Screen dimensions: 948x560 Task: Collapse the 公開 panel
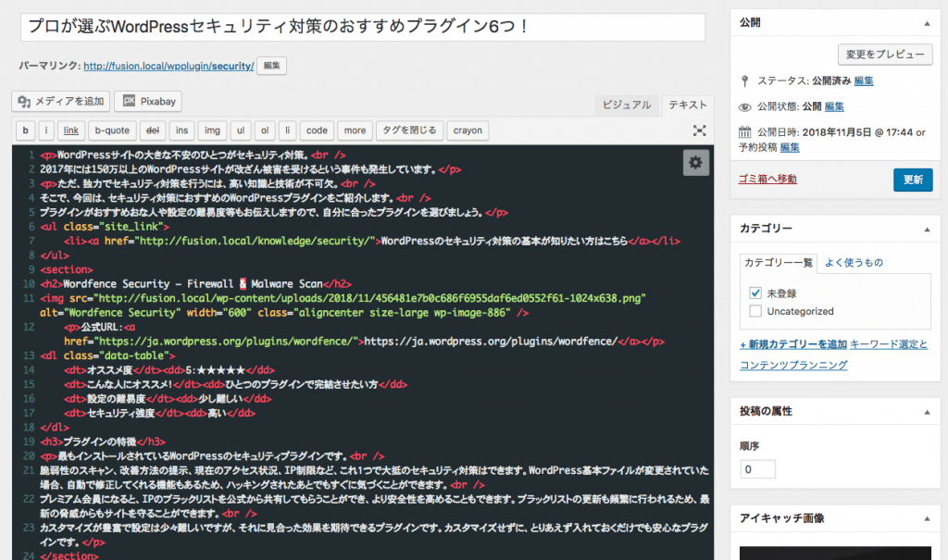pos(927,23)
